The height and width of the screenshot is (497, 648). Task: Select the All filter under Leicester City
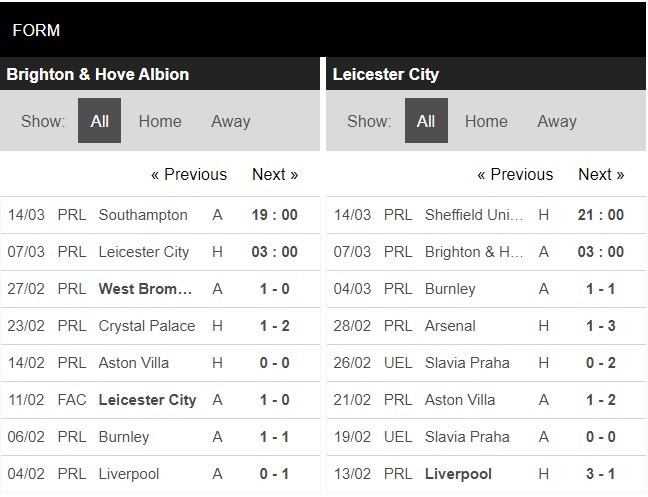(x=426, y=121)
